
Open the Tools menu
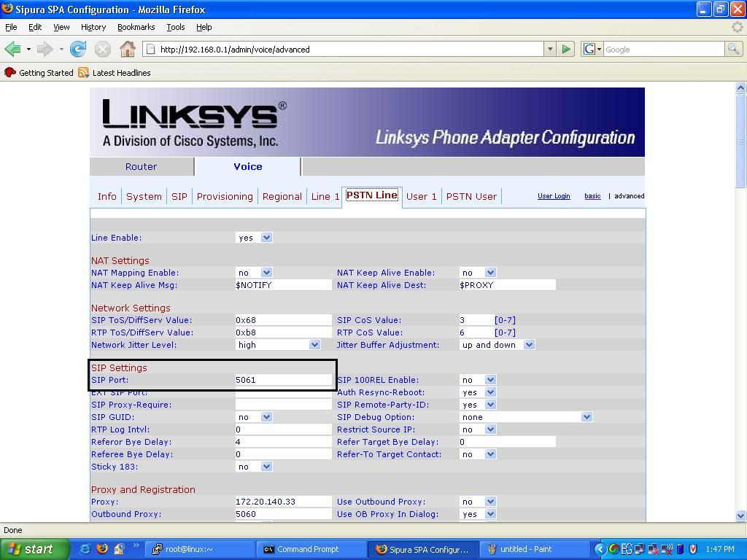pyautogui.click(x=176, y=27)
